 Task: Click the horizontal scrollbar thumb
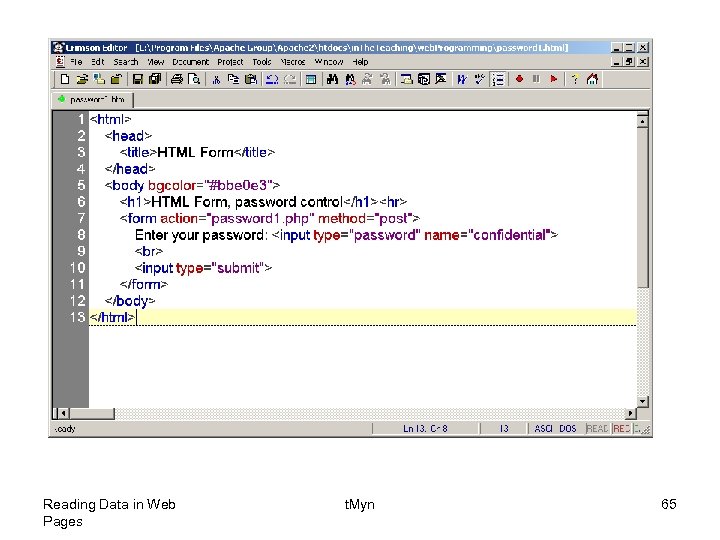coord(91,413)
